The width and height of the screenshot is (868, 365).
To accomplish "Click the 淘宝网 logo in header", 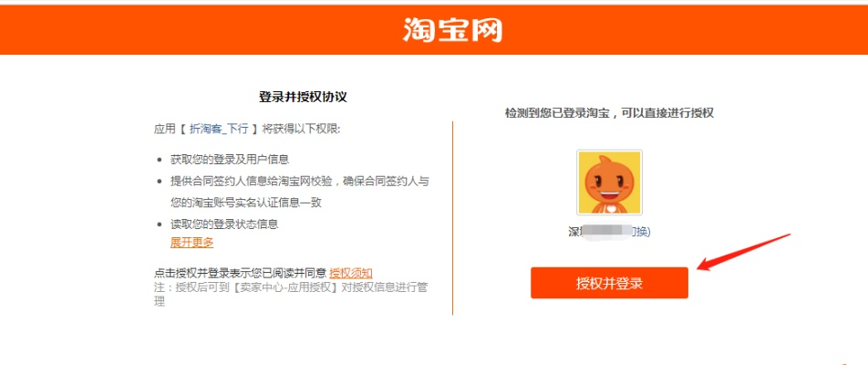I will (452, 30).
